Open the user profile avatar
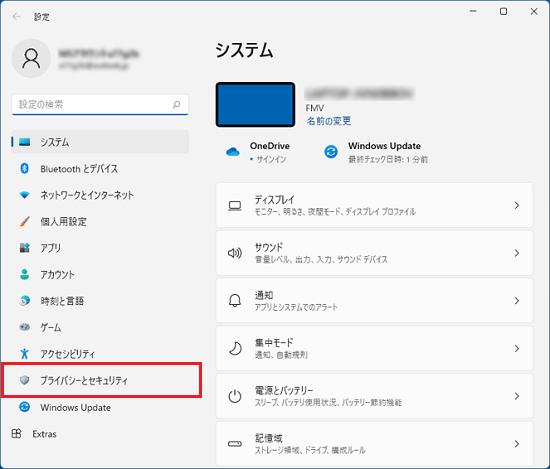Image resolution: width=550 pixels, height=469 pixels. tap(31, 58)
